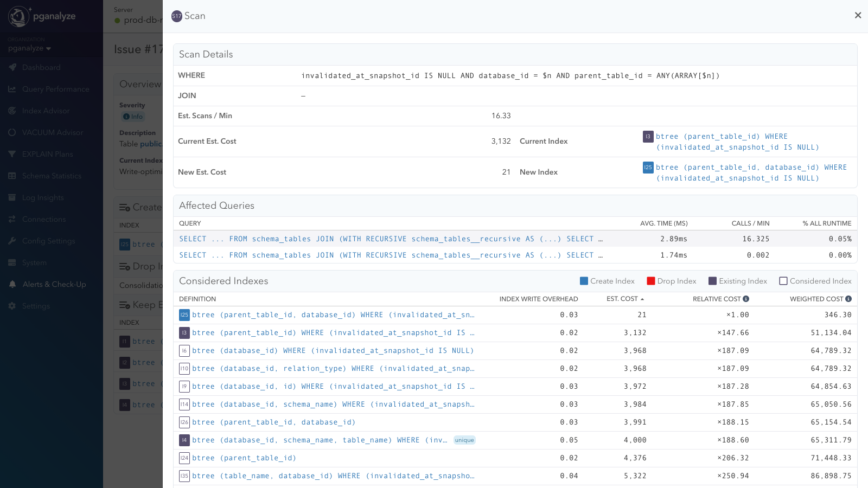
Task: Click the S17 badge beside Scan title
Action: [177, 16]
